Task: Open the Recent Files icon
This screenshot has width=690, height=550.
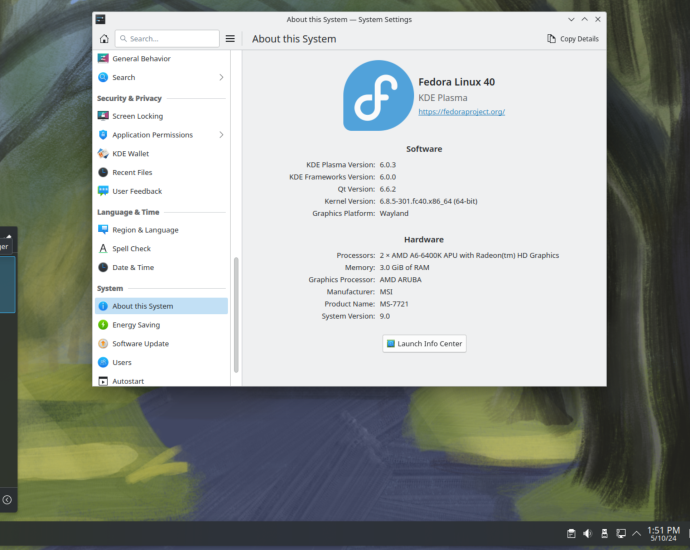Action: click(103, 172)
